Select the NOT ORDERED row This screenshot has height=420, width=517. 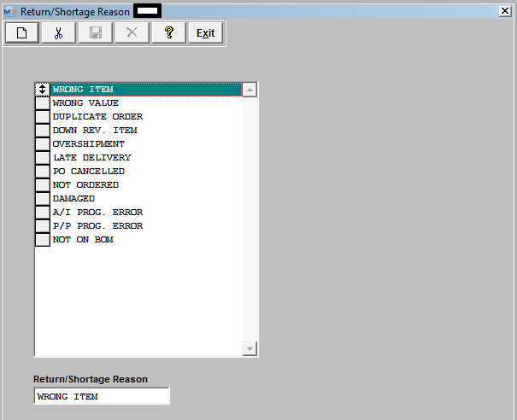point(146,185)
